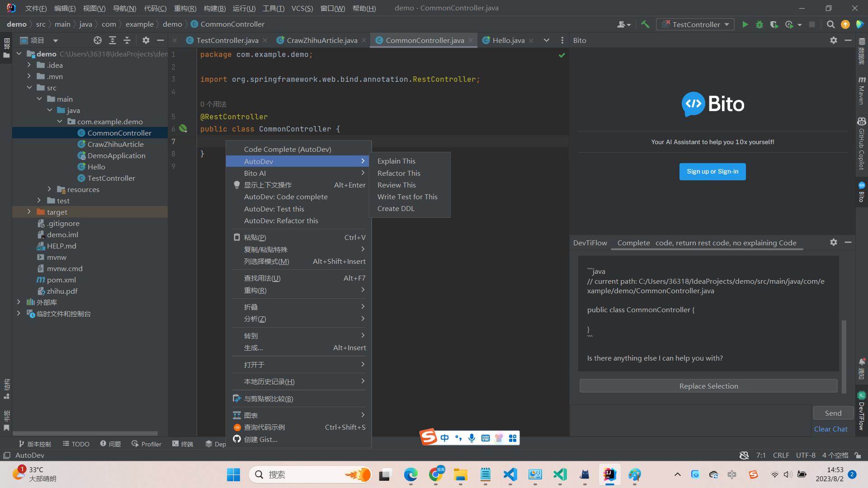Click the Build hammer icon
Viewport: 868px width, 488px height.
click(x=645, y=24)
